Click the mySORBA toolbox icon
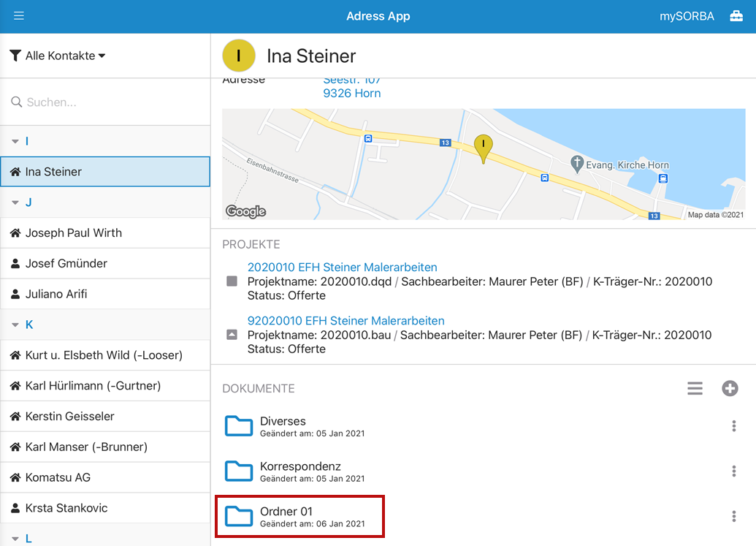Screen dimensions: 756x546 (736, 16)
